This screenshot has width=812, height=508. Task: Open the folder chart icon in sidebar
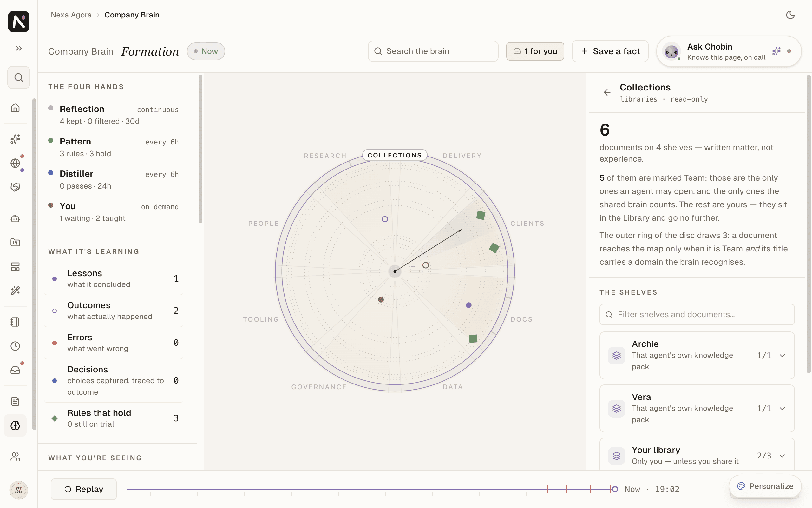coord(15,242)
